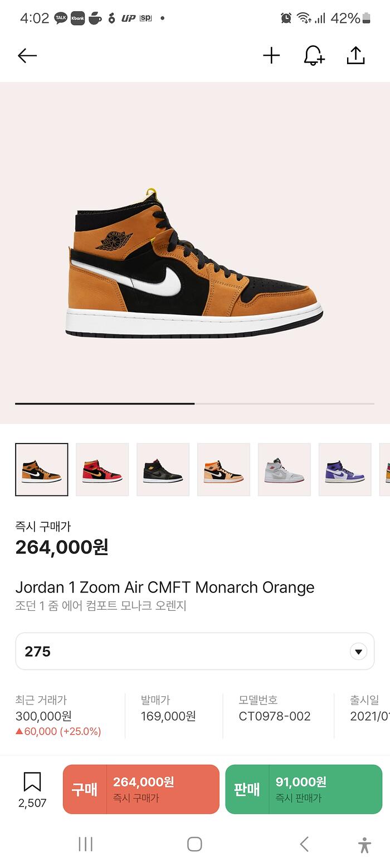Screen dimensions: 390x868
Task: Buy now for 264,000원 with 구매 button
Action: (x=141, y=789)
